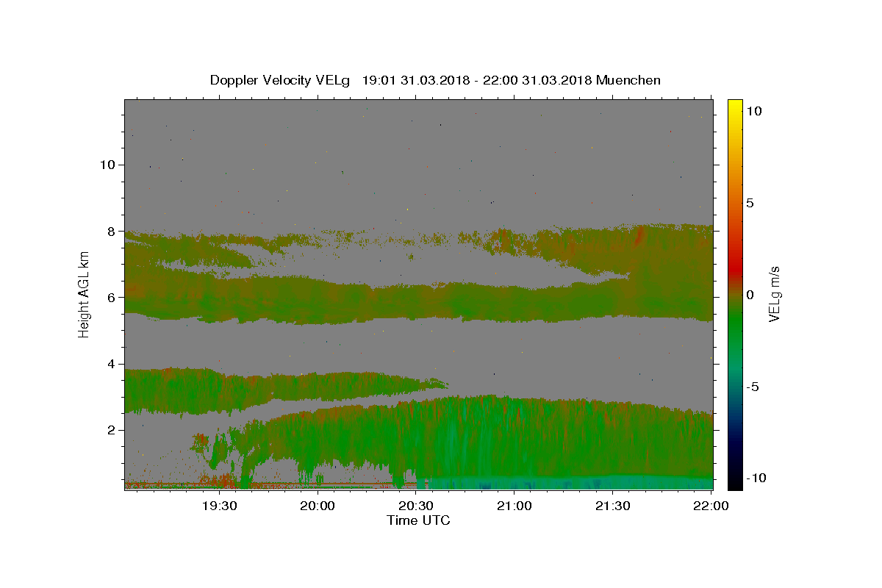This screenshot has height=588, width=882.
Task: Click the '22:00' time axis label
Action: pyautogui.click(x=711, y=506)
